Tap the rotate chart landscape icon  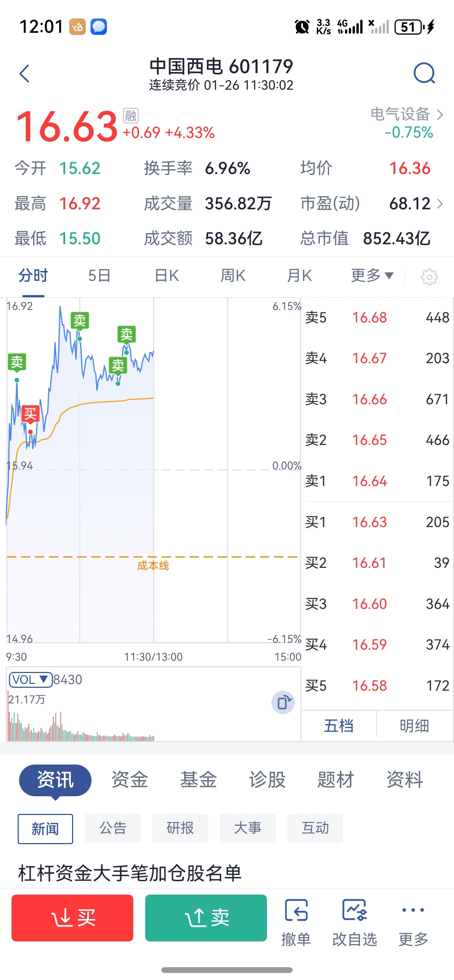283,702
